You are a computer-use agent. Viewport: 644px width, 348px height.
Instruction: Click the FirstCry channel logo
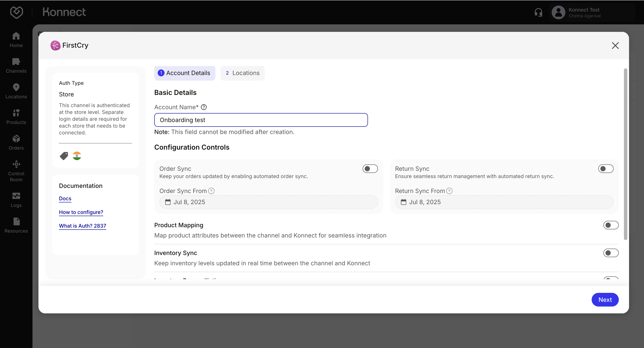point(55,45)
